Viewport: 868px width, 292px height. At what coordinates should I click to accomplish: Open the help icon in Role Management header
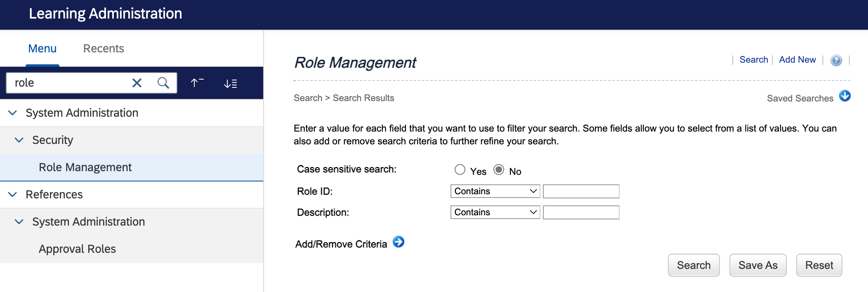(x=836, y=60)
